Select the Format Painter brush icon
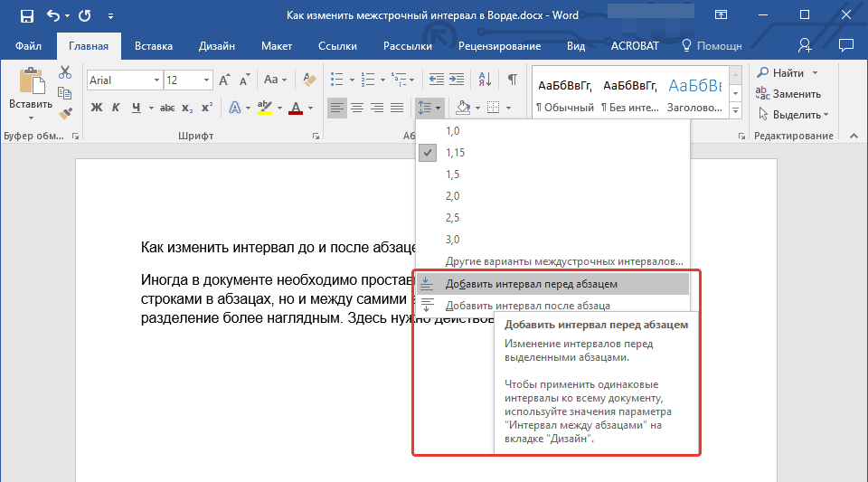Image resolution: width=868 pixels, height=482 pixels. [65, 113]
